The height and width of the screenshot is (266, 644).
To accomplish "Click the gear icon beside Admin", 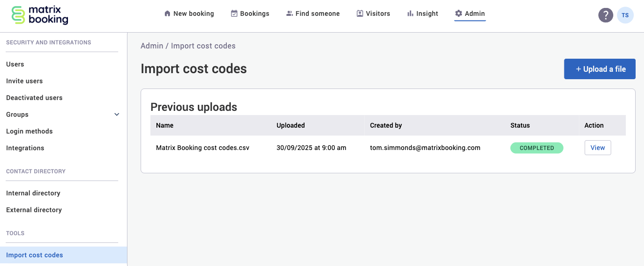I will pyautogui.click(x=459, y=14).
